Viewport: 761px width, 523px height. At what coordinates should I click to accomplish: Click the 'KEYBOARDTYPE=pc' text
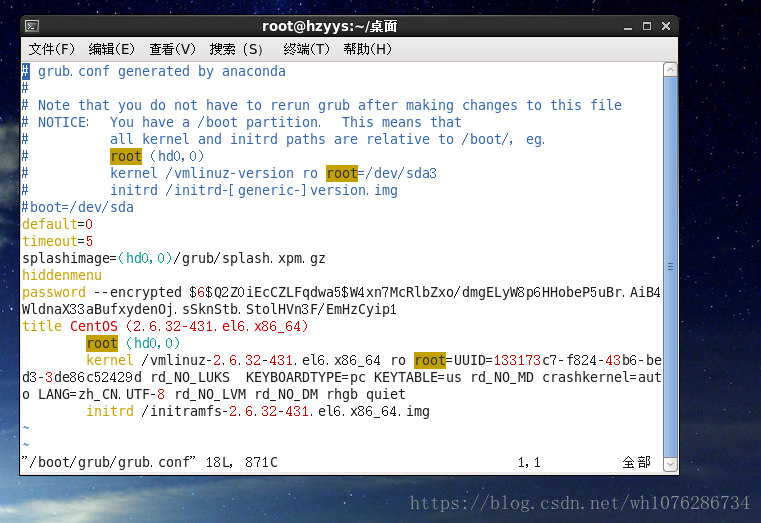point(306,377)
